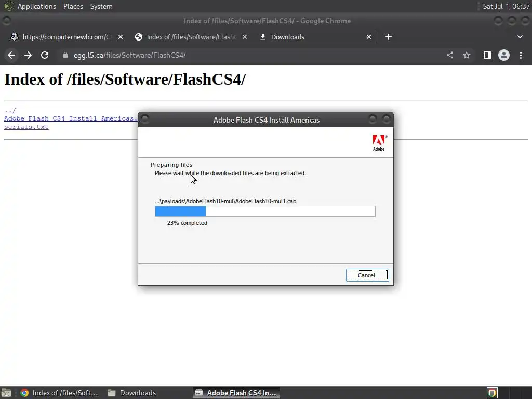Open Places menu
532x399 pixels.
(x=73, y=6)
